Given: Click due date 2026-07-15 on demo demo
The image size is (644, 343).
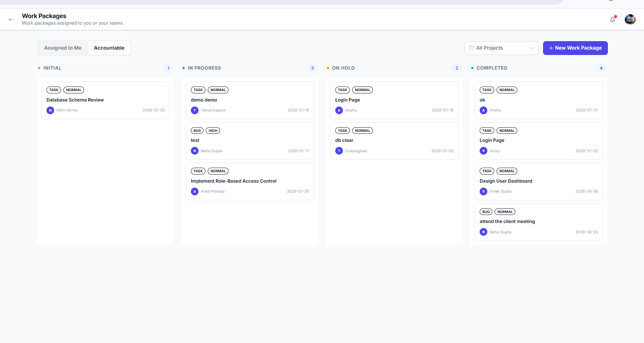Looking at the screenshot, I should (x=298, y=110).
